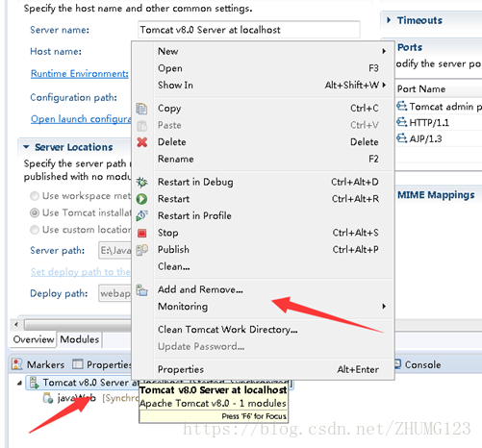Viewport: 482px width, 448px height.
Task: Click the horizontal scrollbar left arrow
Action: [x=16, y=325]
